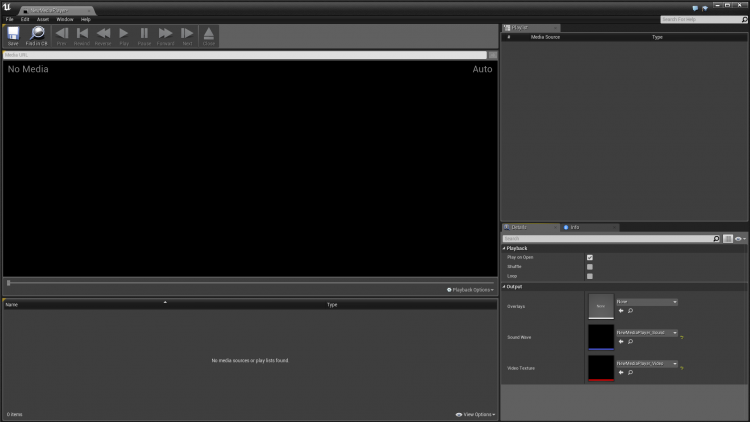Open the property matrix grid icon
Viewport: 750px width, 422px height.
pos(728,238)
